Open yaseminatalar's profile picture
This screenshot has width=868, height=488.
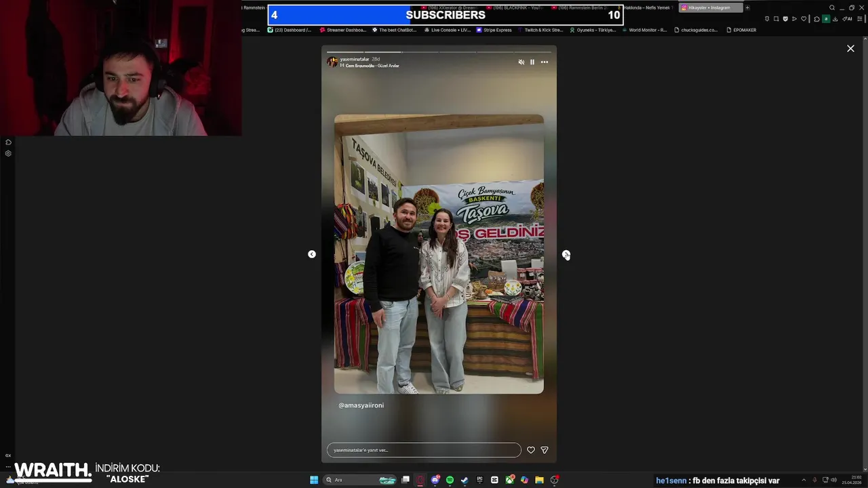click(332, 62)
